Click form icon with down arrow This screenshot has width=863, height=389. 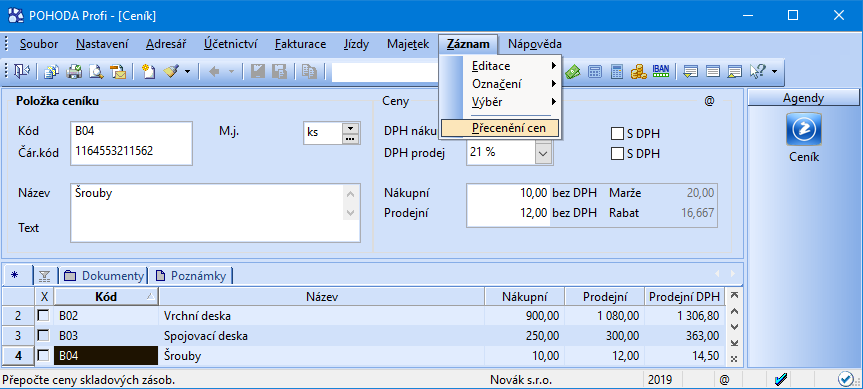[x=691, y=72]
